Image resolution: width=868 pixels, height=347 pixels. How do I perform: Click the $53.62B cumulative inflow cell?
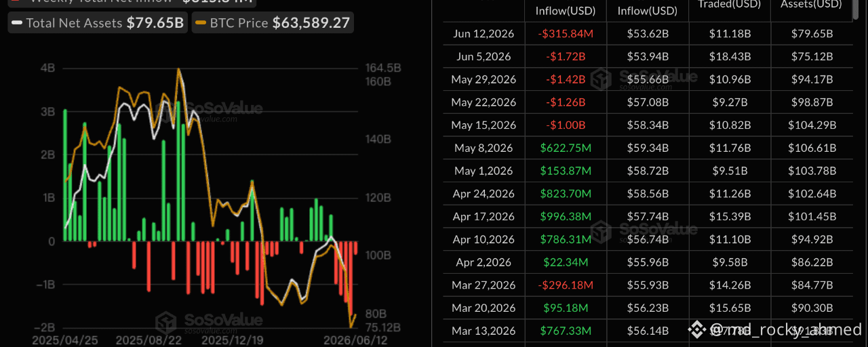pos(647,33)
